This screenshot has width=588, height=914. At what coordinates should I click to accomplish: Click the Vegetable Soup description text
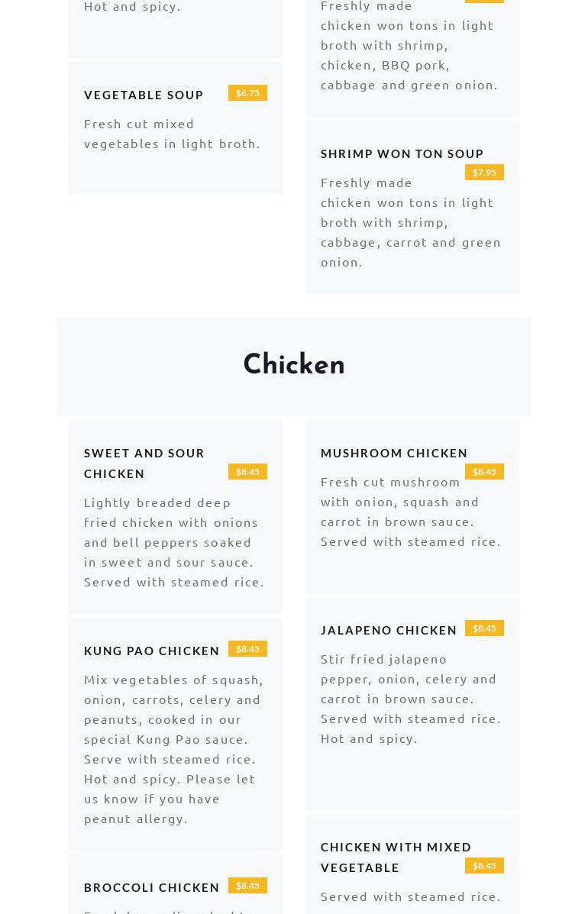pyautogui.click(x=172, y=134)
